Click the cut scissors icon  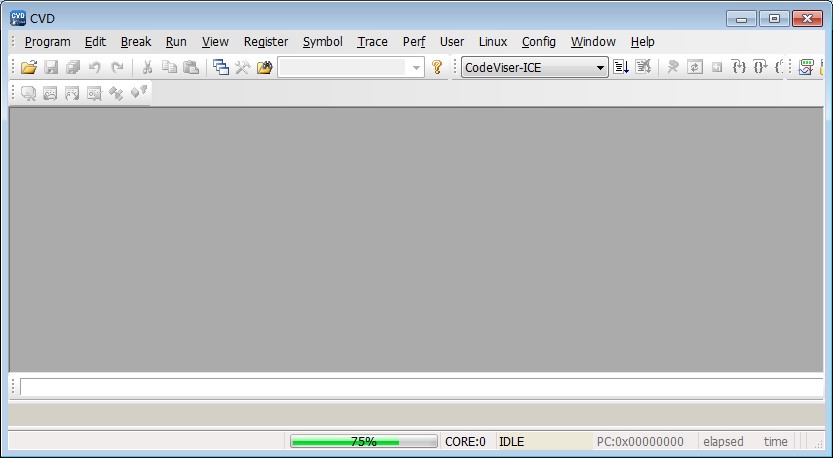pos(147,67)
